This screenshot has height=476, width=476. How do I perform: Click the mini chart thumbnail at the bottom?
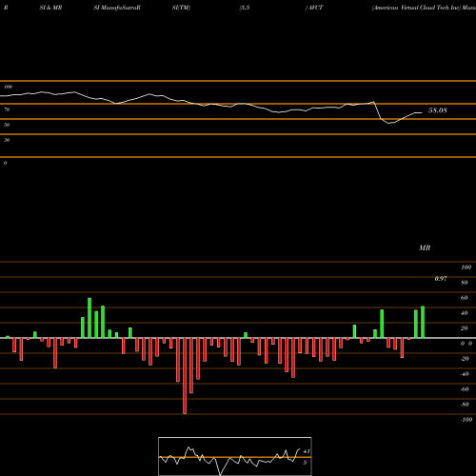click(x=235, y=456)
